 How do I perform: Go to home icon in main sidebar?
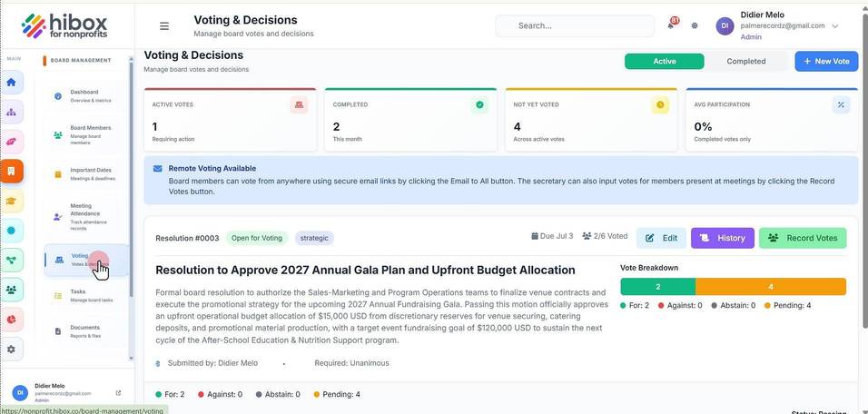[x=11, y=83]
